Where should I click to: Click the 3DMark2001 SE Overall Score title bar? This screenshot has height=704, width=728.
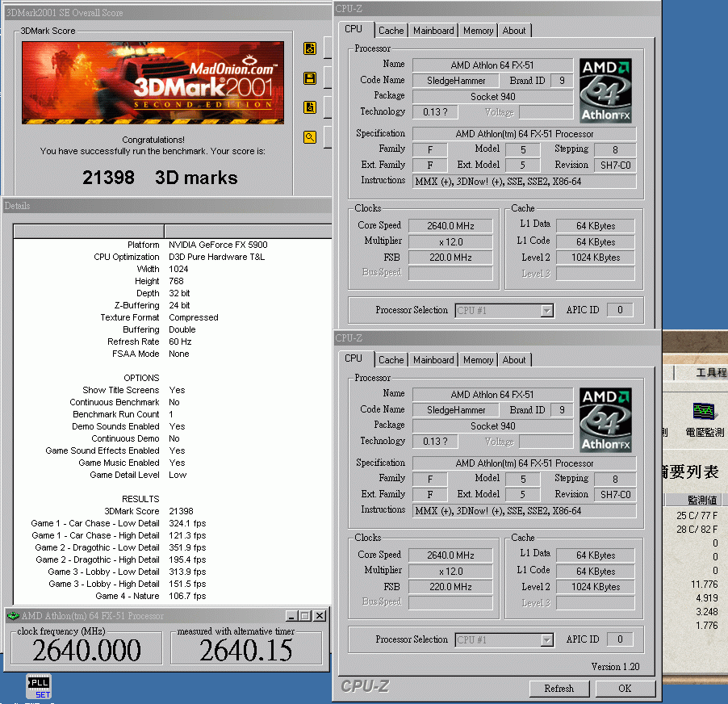[167, 13]
